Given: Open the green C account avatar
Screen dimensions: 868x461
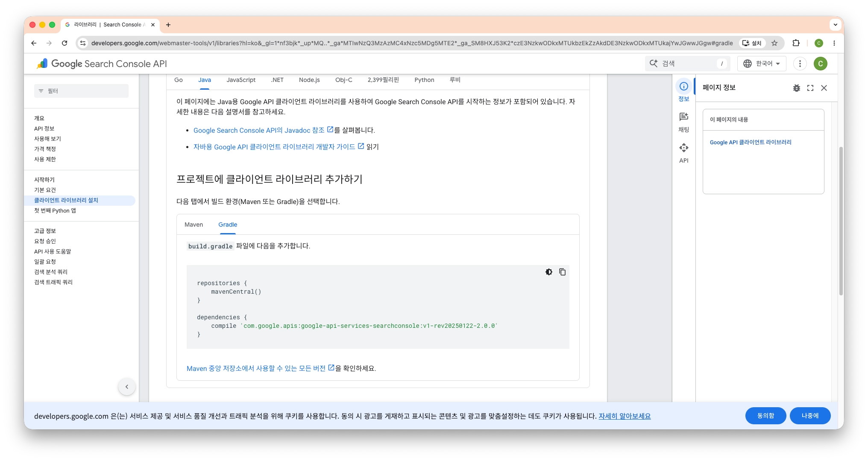Looking at the screenshot, I should [x=821, y=64].
